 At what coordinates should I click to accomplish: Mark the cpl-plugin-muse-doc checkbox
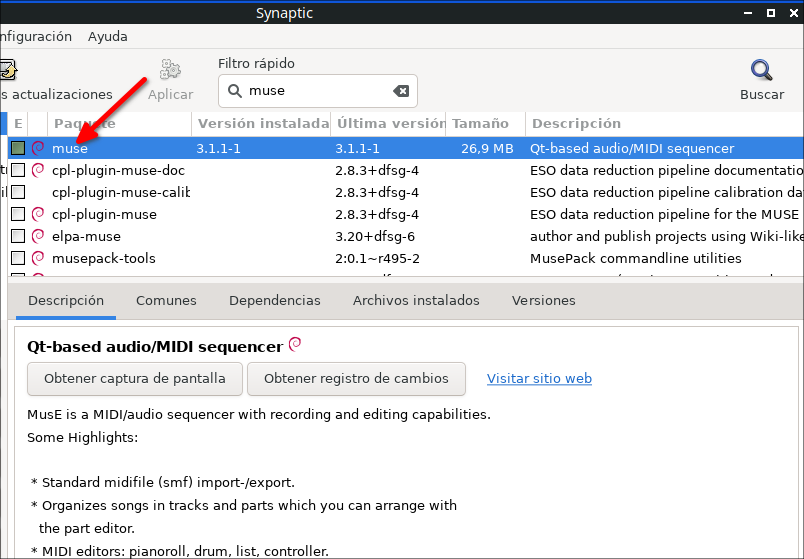click(18, 170)
